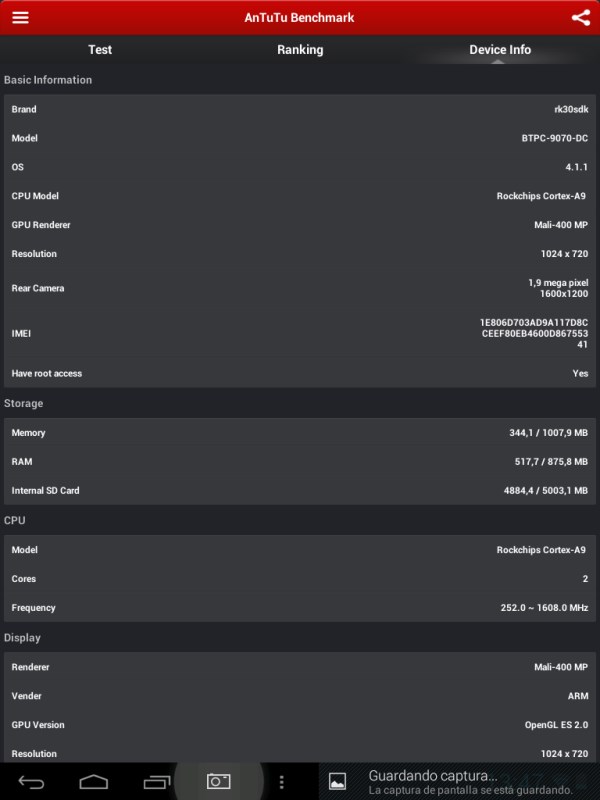
Task: Open the three-dot overflow menu
Action: coord(282,781)
